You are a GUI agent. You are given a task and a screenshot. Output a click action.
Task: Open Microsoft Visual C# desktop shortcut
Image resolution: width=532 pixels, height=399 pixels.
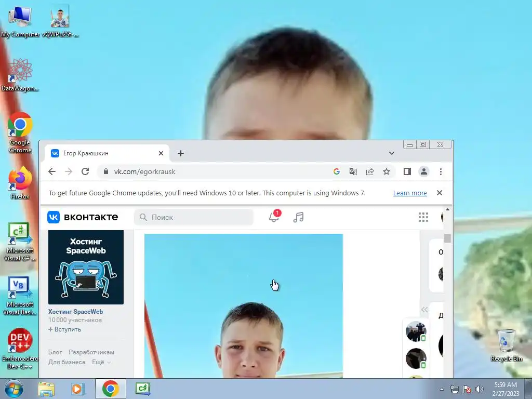tap(20, 242)
